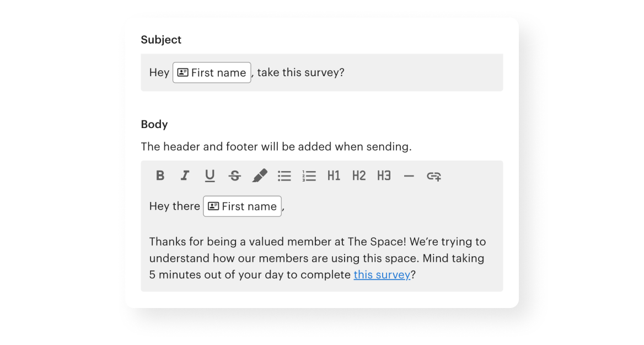Toggle bold formatting in body editor
Viewport: 644px width, 345px height.
click(160, 176)
